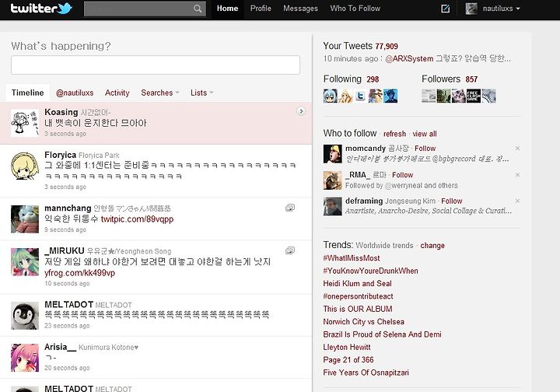
Task: Open the #YouKnowYoureDrunkWhen trend
Action: pos(370,271)
